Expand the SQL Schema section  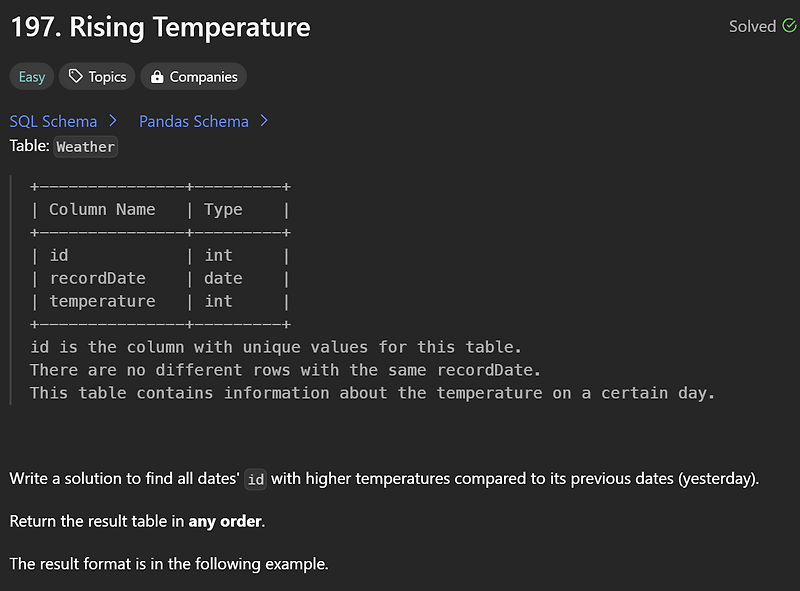click(53, 120)
